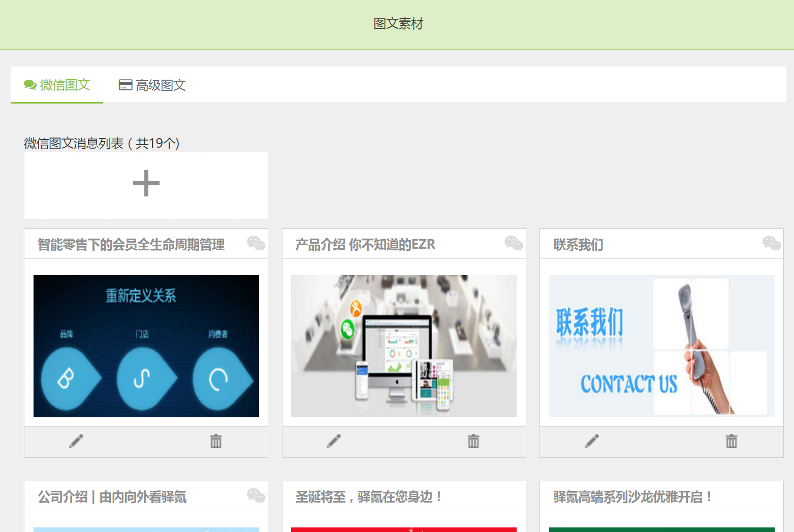The image size is (794, 532).
Task: Click WeChat icon on 智能零售下的会员全生命周期管理 card
Action: [x=256, y=244]
